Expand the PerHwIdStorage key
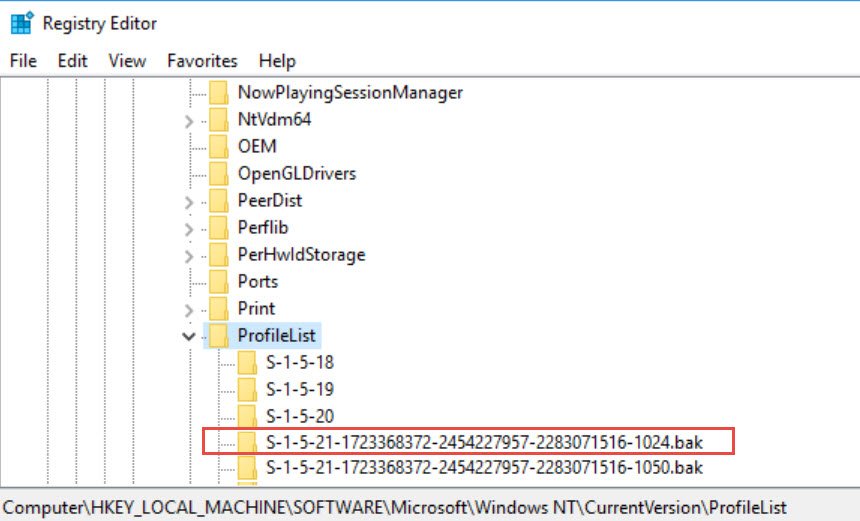 [189, 256]
